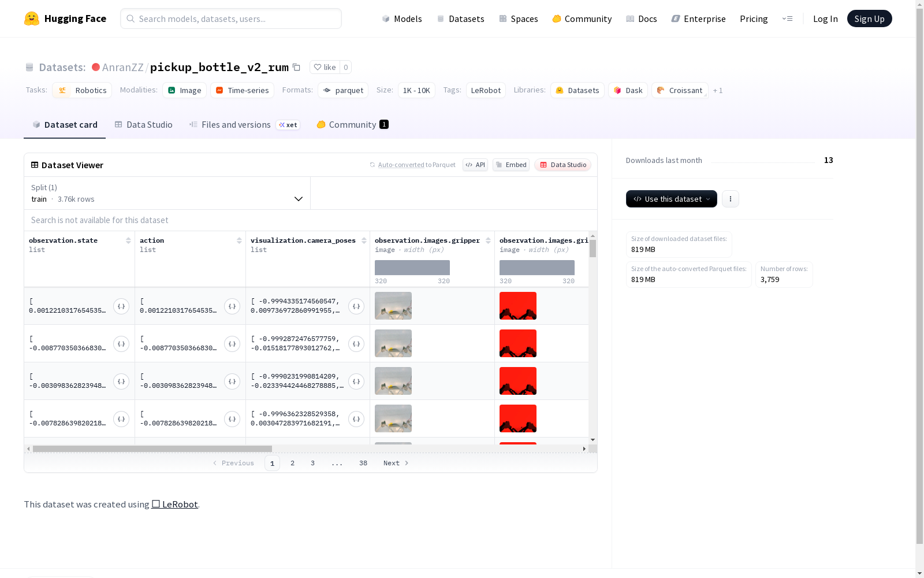The height and width of the screenshot is (578, 924).
Task: Open Enterprise in the top navigation
Action: tap(698, 18)
